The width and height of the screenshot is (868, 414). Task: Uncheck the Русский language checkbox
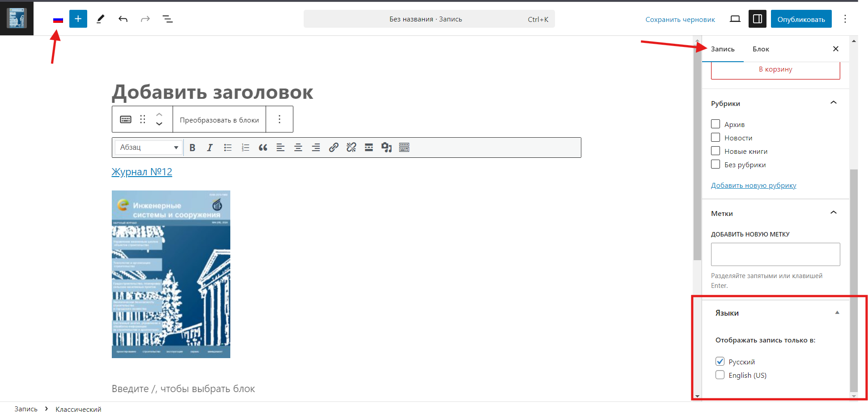point(720,362)
